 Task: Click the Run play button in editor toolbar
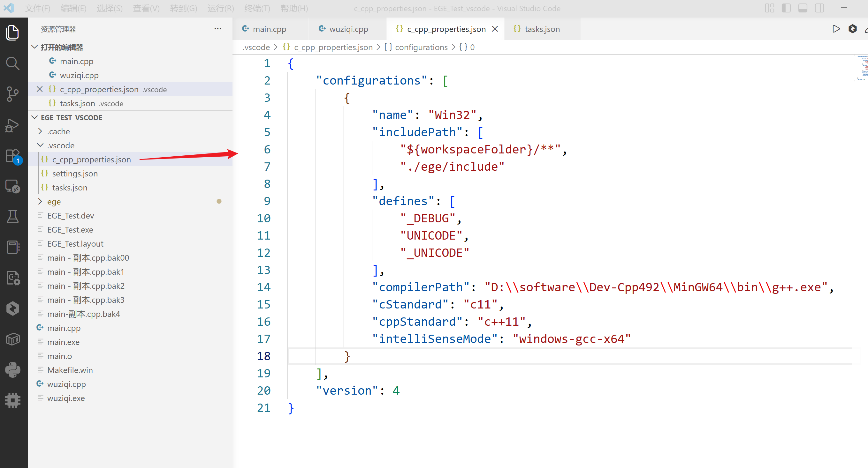836,29
